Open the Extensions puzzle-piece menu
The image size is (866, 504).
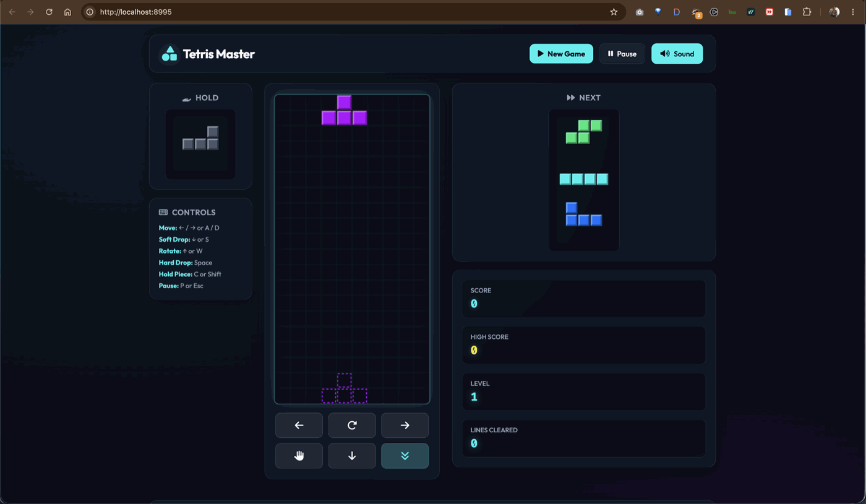tap(807, 12)
